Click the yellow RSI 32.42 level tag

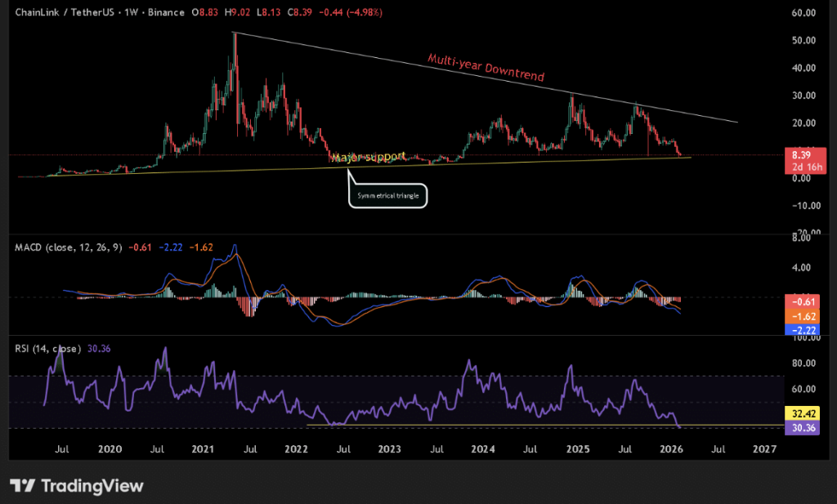click(x=801, y=413)
